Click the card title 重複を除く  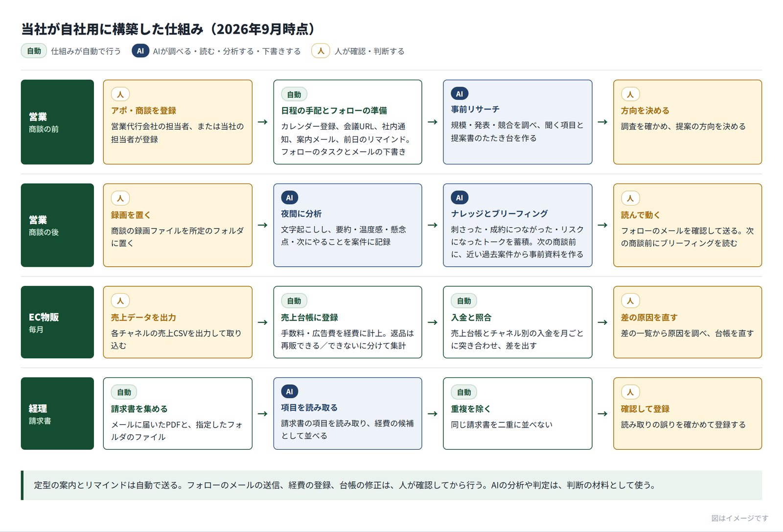pos(470,409)
